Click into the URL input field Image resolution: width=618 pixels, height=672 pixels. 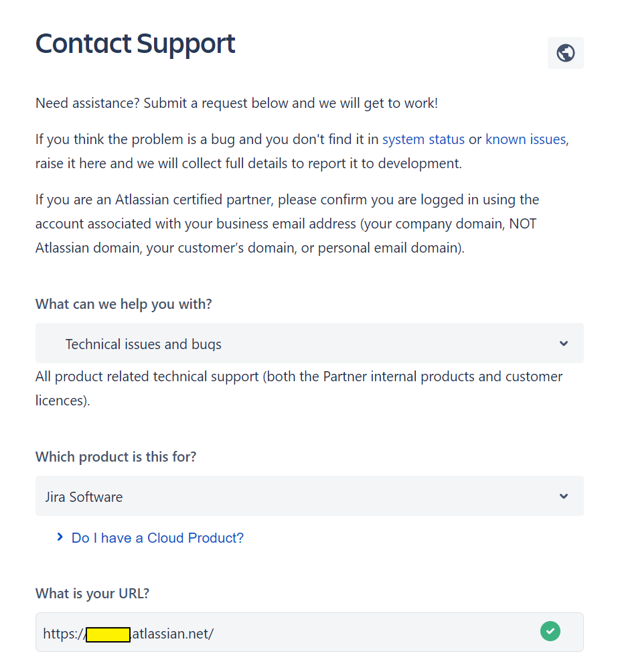(375, 632)
